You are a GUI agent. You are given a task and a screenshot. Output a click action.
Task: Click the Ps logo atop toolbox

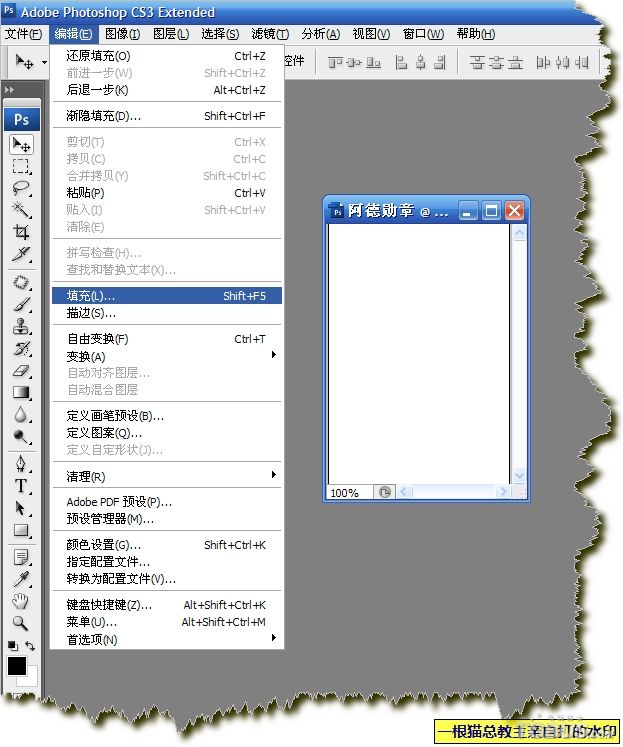click(x=21, y=119)
